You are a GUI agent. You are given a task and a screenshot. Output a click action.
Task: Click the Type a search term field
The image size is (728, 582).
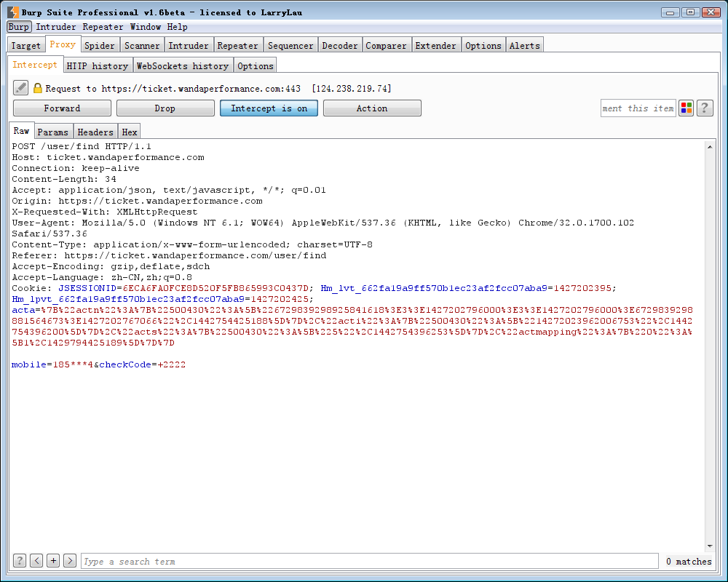click(370, 561)
